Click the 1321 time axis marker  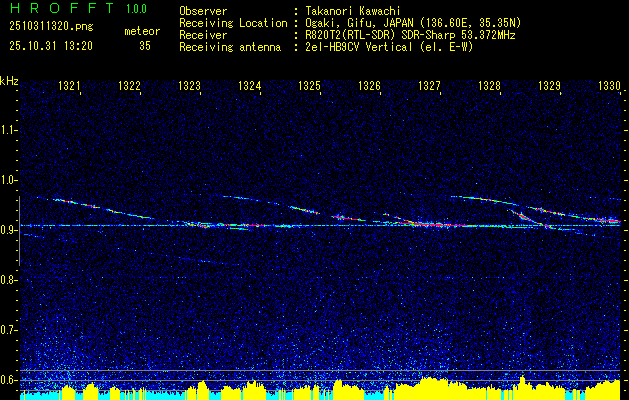click(69, 85)
